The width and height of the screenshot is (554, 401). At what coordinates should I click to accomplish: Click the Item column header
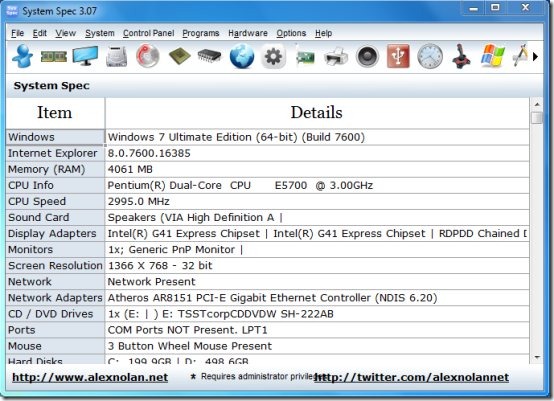tap(55, 113)
